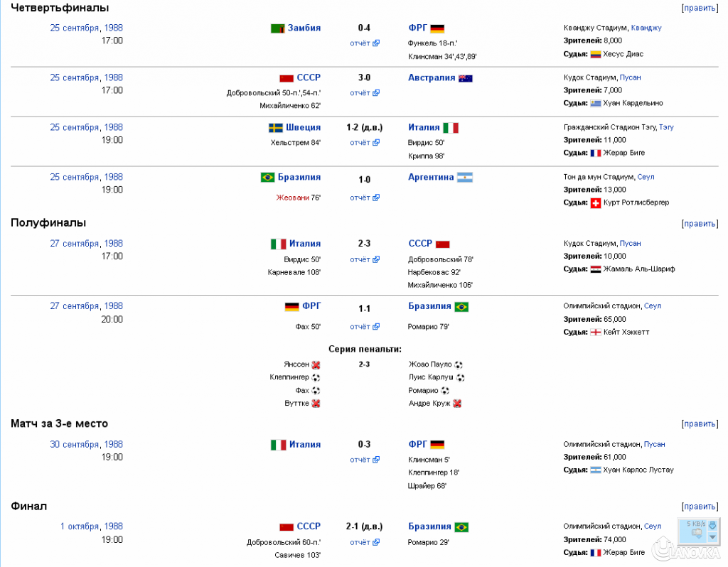This screenshot has height=567, width=728.
Task: Click the Australia flag icon
Action: click(x=466, y=78)
